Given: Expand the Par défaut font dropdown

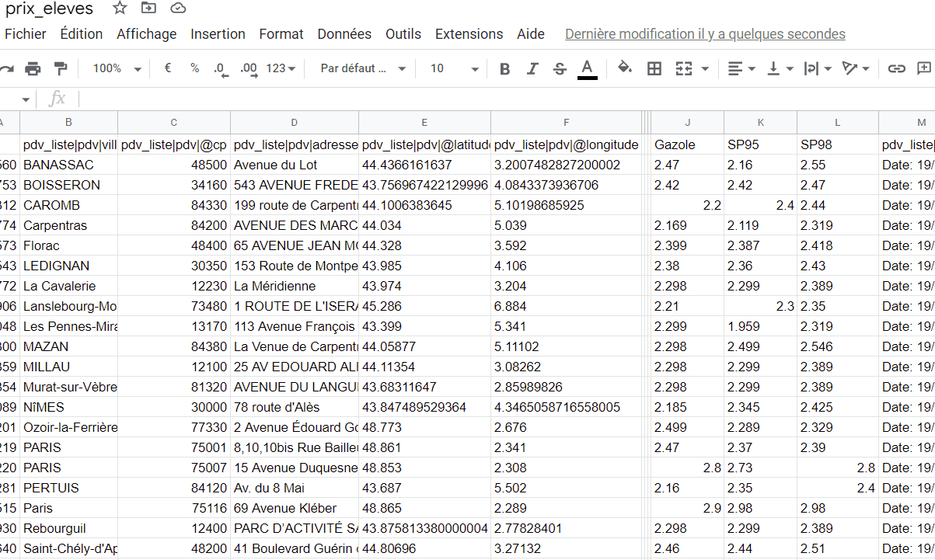Looking at the screenshot, I should pyautogui.click(x=363, y=69).
